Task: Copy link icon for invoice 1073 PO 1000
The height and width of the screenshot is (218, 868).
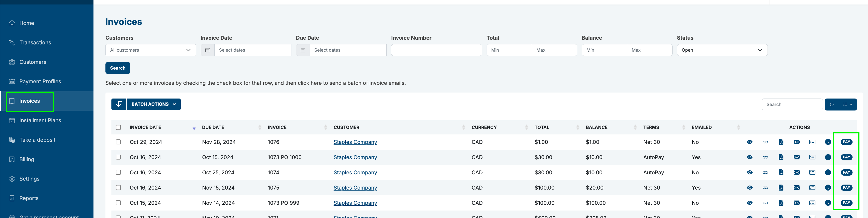Action: [x=765, y=157]
